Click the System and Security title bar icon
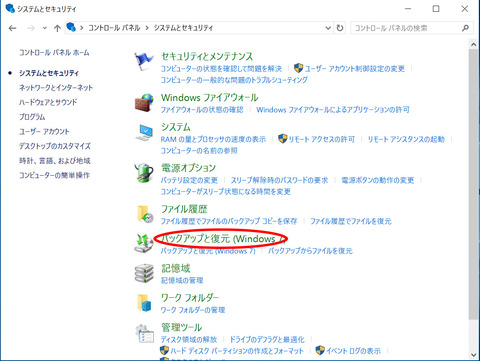480x361 pixels. tap(10, 8)
